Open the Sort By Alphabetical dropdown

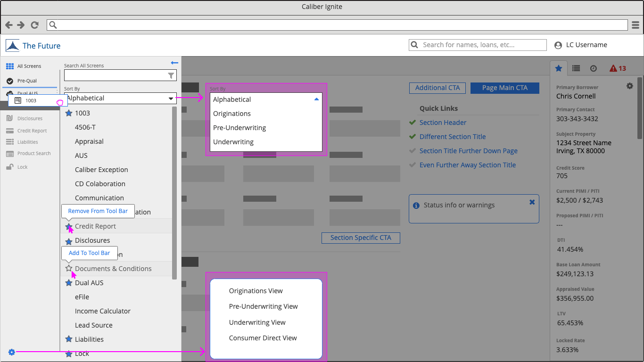click(x=120, y=98)
